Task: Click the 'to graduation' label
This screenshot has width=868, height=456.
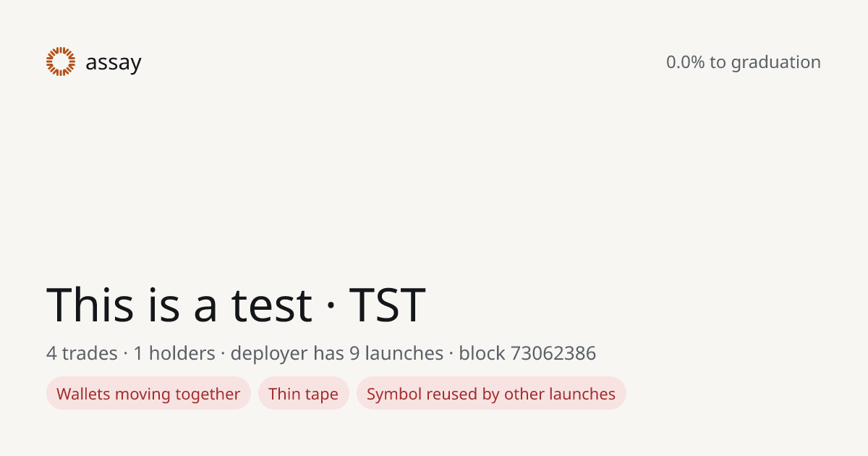Action: 765,63
